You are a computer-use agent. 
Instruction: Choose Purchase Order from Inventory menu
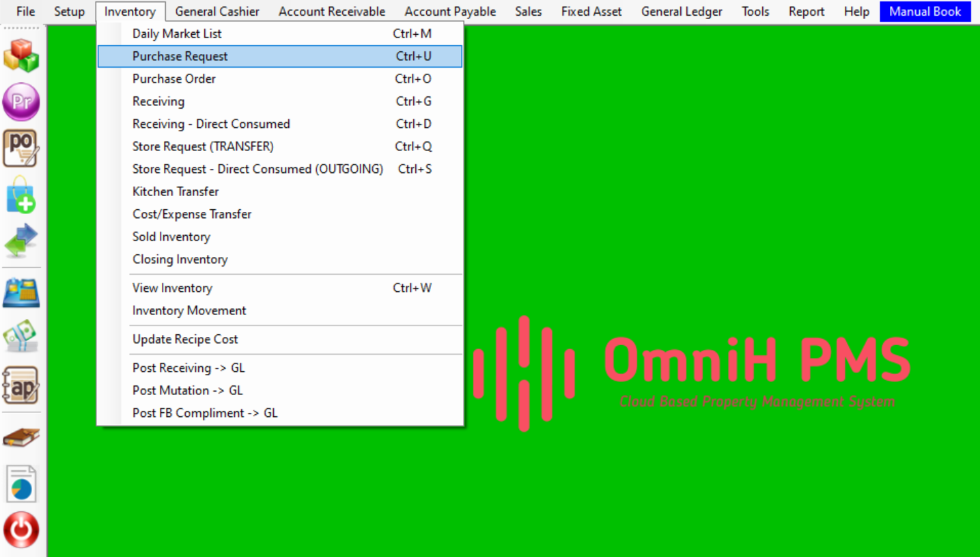coord(280,79)
